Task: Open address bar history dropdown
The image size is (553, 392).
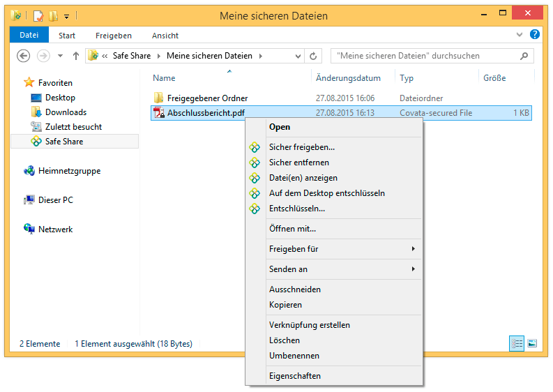Action: pyautogui.click(x=298, y=56)
